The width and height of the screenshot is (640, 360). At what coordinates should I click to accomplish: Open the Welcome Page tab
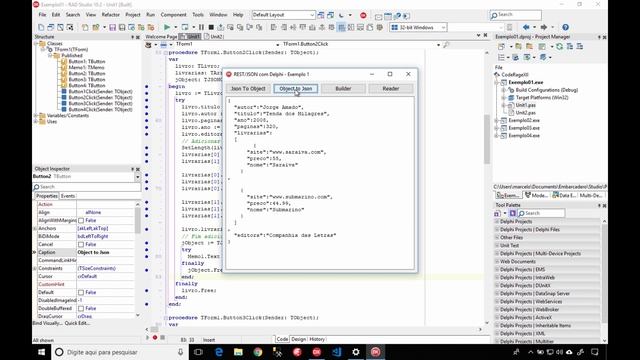[161, 37]
